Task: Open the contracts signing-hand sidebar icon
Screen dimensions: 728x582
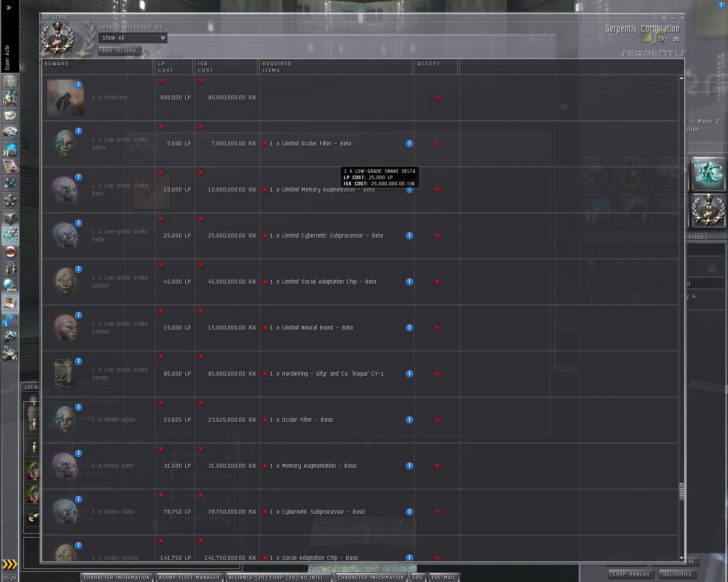Action: tap(10, 167)
